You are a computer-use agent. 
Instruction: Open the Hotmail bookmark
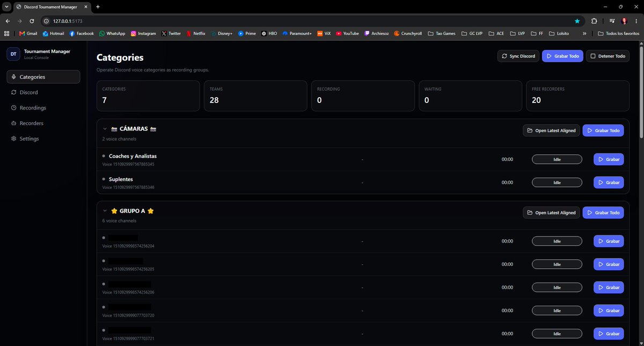53,33
